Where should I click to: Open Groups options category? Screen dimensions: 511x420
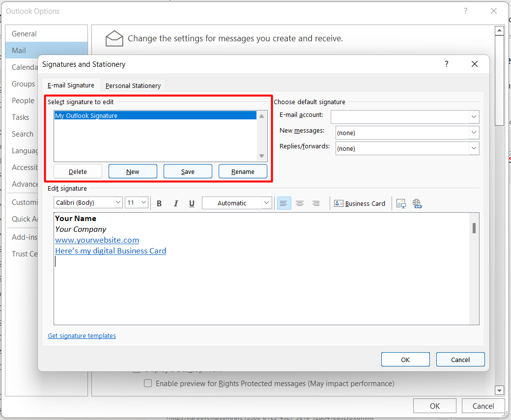click(x=23, y=84)
